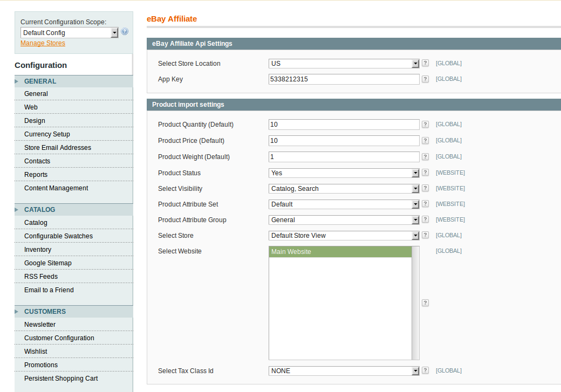Open the Select Tax Class Id dropdown
This screenshot has width=561, height=392.
tap(344, 371)
